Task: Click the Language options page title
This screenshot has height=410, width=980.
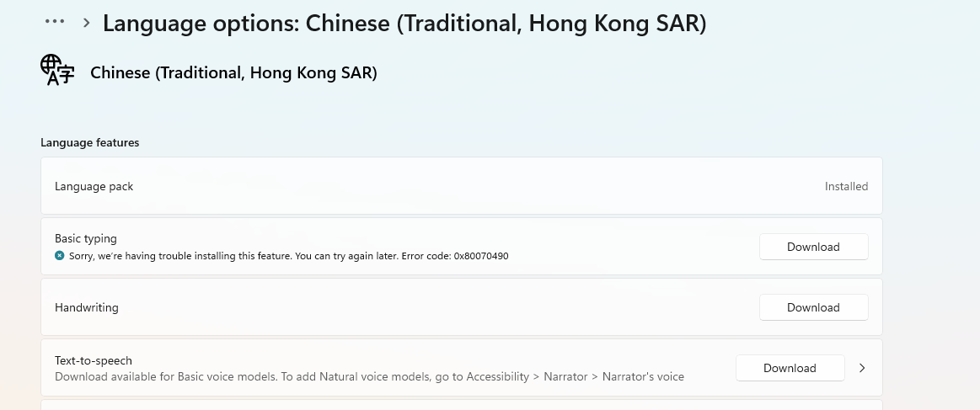Action: tap(404, 23)
